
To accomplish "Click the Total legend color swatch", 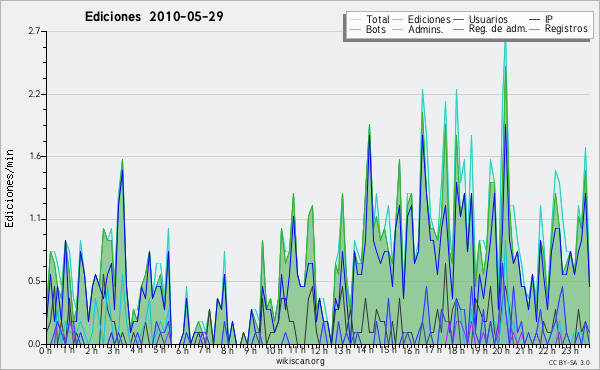I will pos(356,20).
